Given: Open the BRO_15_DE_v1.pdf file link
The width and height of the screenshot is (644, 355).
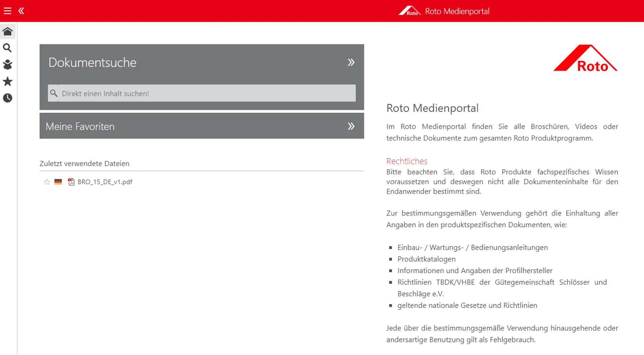Looking at the screenshot, I should pos(105,182).
